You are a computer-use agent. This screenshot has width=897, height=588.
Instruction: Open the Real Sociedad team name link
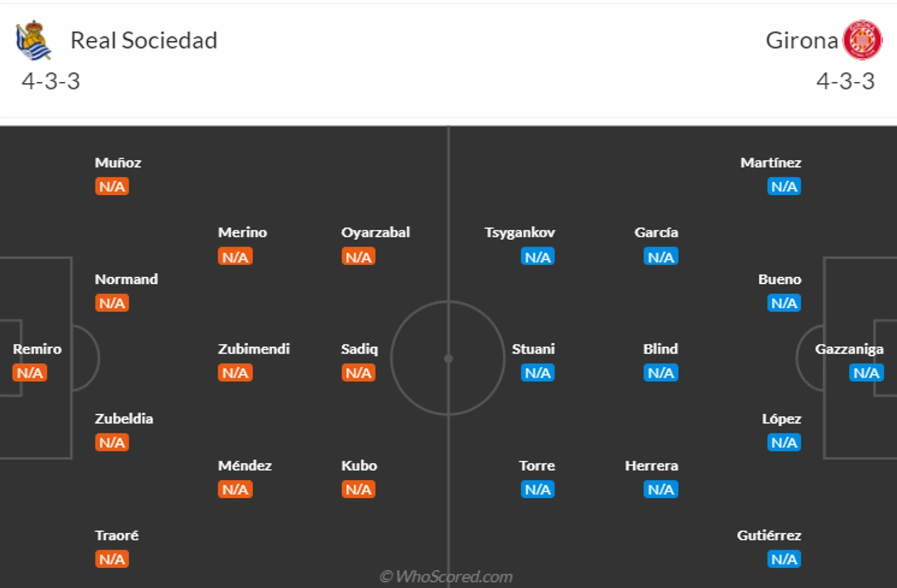pos(144,41)
